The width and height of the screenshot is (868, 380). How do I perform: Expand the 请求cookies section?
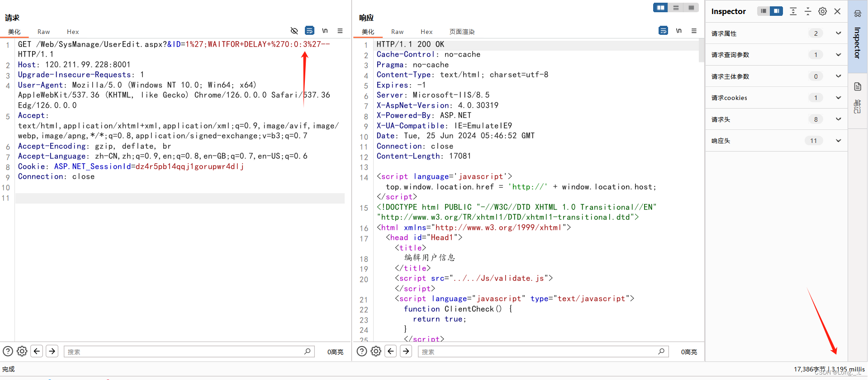[838, 98]
